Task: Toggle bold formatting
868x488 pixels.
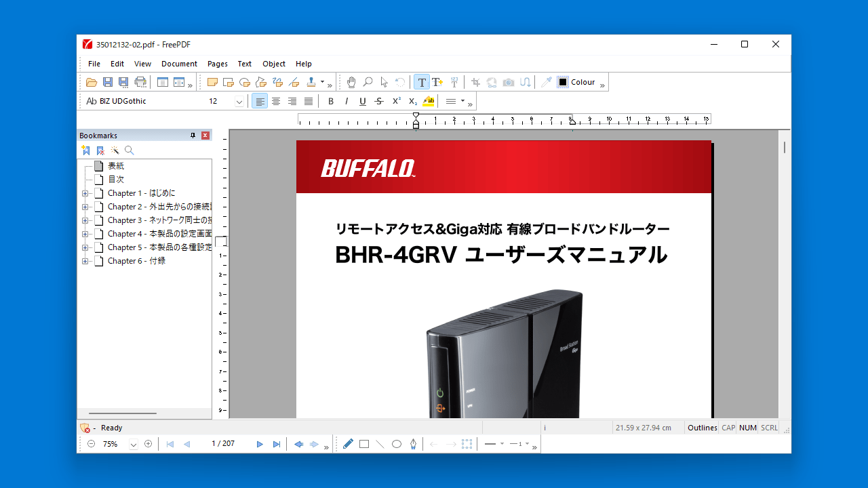Action: coord(331,101)
